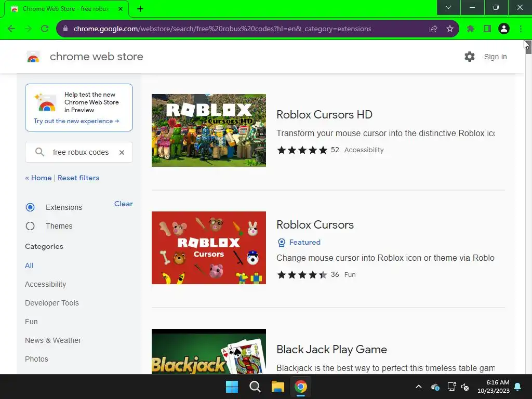Click the Chrome taskbar icon
This screenshot has width=532, height=399.
301,387
